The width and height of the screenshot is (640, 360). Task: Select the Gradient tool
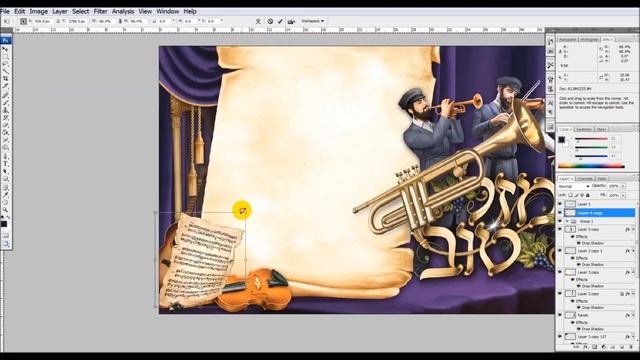tap(6, 133)
